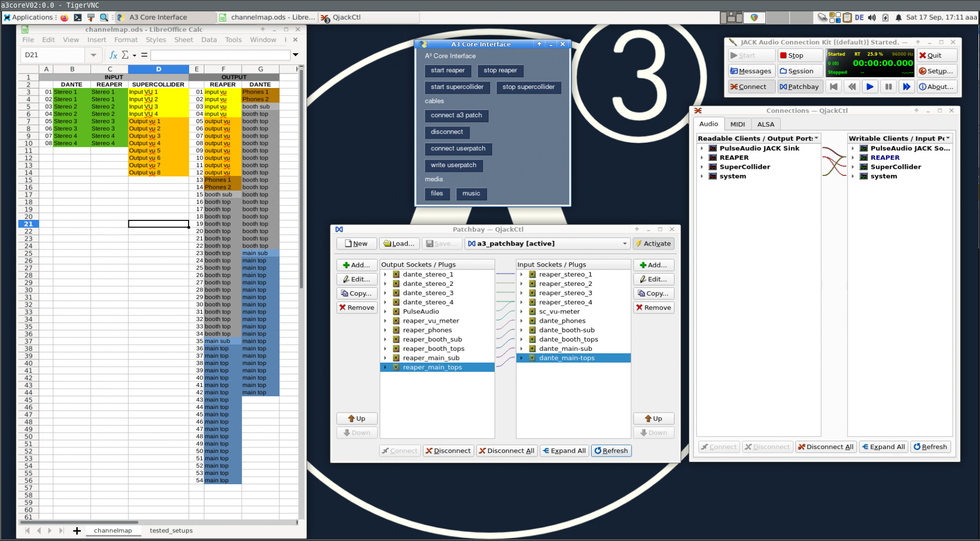Viewport: 980px width, 541px height.
Task: Open music media button
Action: [471, 194]
